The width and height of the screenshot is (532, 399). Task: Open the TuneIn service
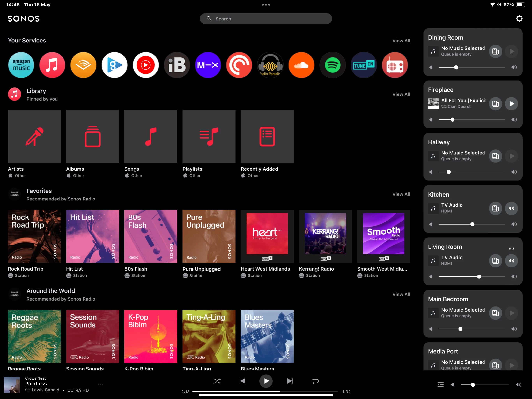point(364,65)
